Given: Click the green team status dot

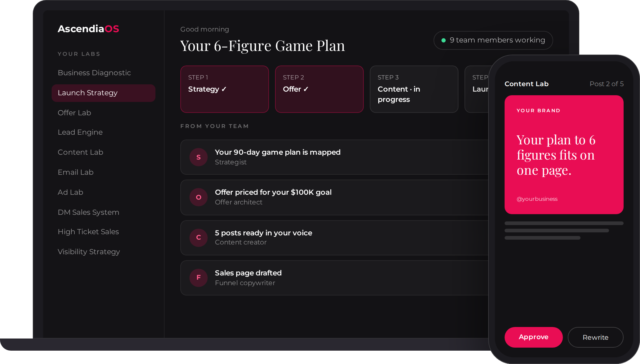Looking at the screenshot, I should (x=444, y=40).
